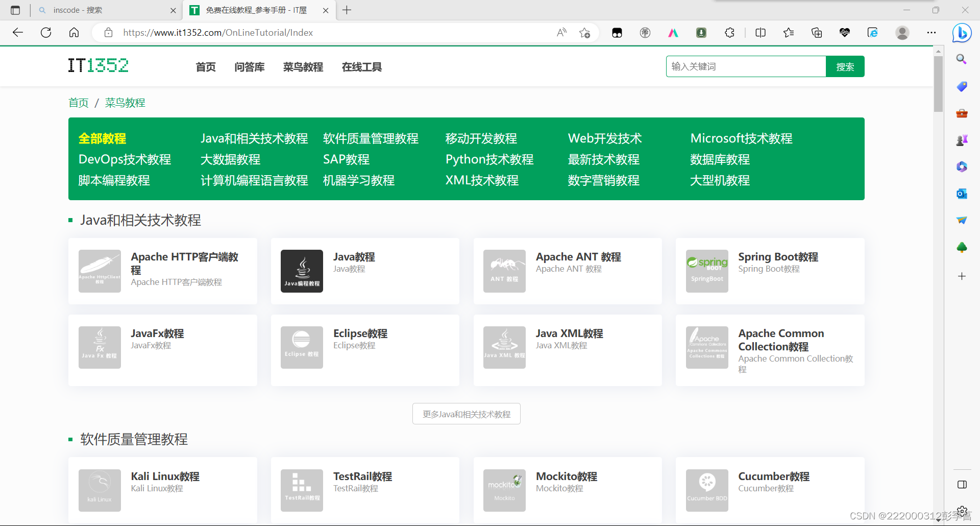
Task: Open sidebar settings gear icon
Action: (963, 511)
